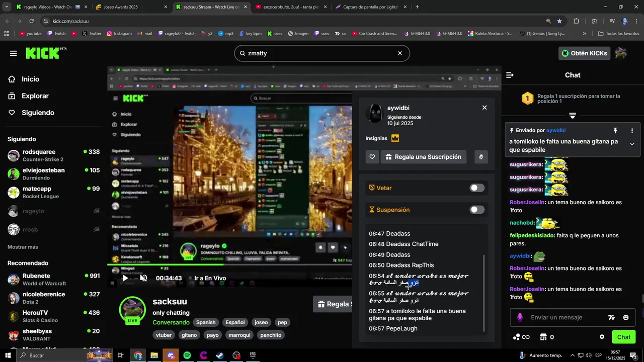
Task: Click the zmatty search field
Action: tap(322, 53)
